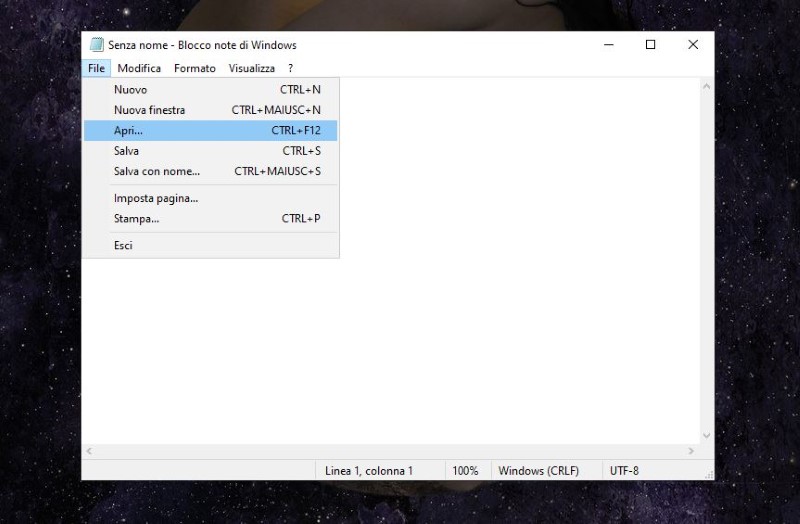
Task: Click Apri... to open a file
Action: click(x=128, y=131)
